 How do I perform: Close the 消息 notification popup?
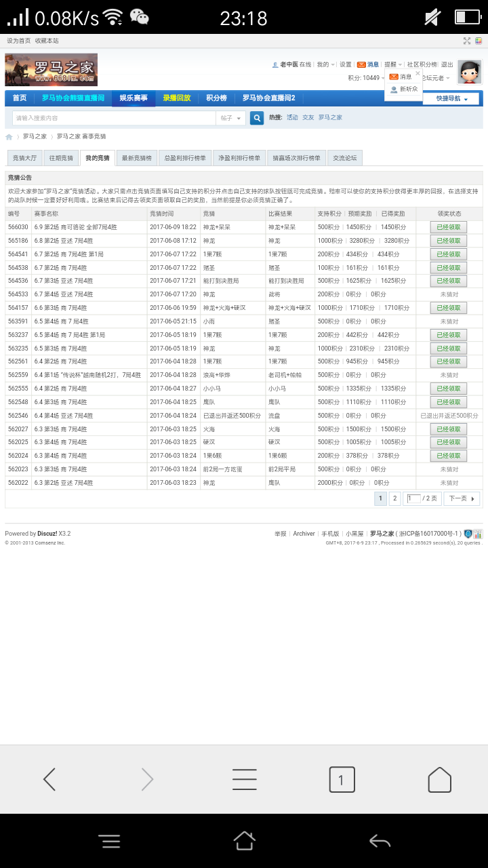click(x=418, y=73)
